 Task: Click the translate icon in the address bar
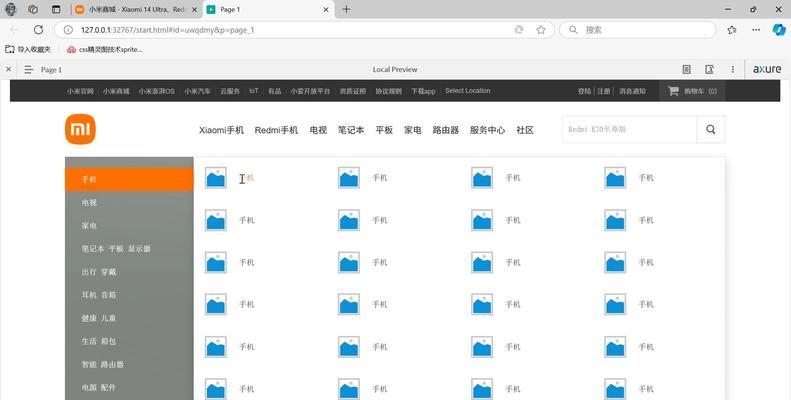tap(519, 30)
